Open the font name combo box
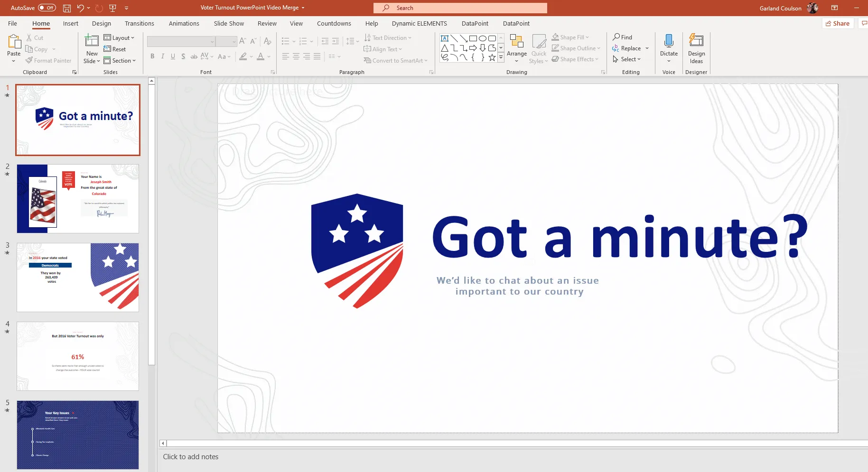 (181, 42)
